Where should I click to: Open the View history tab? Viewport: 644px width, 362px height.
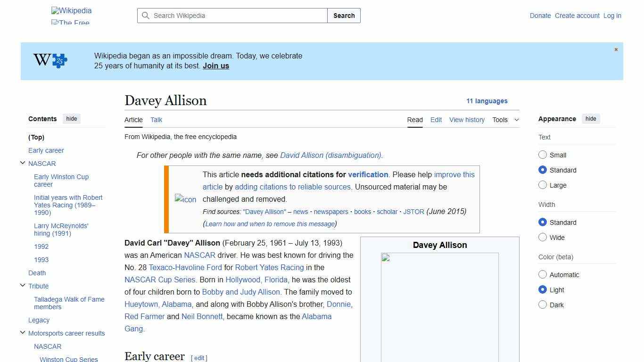467,120
